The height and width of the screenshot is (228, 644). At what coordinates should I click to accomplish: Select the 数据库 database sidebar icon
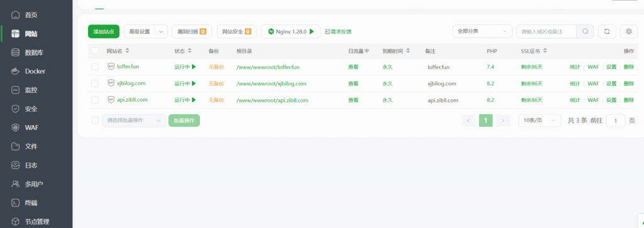click(16, 53)
